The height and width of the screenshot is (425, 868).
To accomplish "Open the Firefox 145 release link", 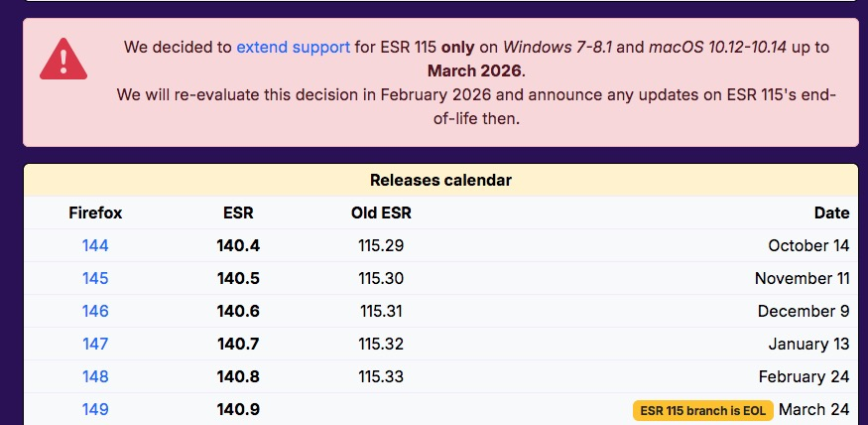I will pos(96,278).
